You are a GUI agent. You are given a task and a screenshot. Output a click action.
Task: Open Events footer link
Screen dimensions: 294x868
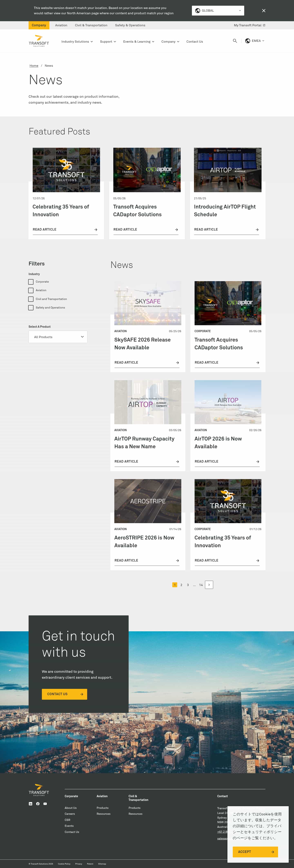(69, 826)
